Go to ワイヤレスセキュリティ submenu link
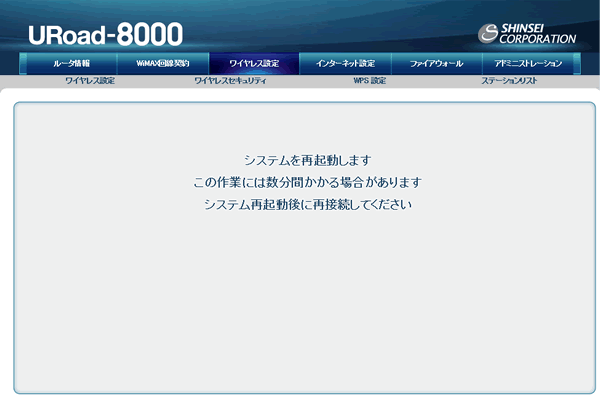 click(x=230, y=81)
